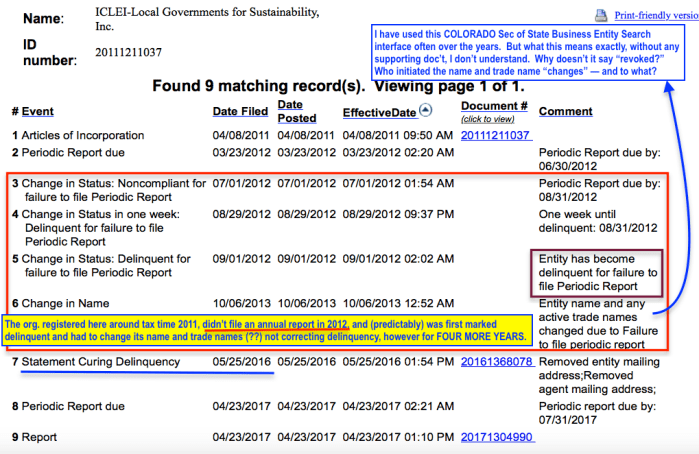The image size is (699, 454).
Task: Open document link 20111211037 in Articles row
Action: tap(495, 135)
